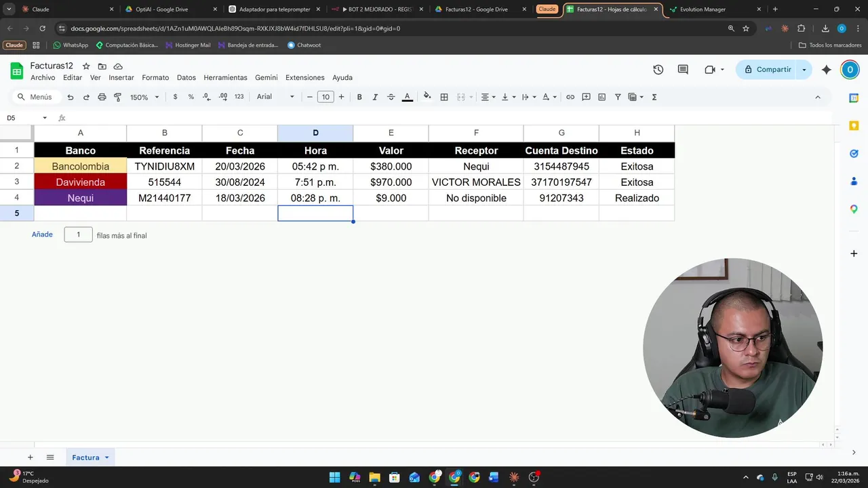Increase font size with plus button

tap(341, 97)
